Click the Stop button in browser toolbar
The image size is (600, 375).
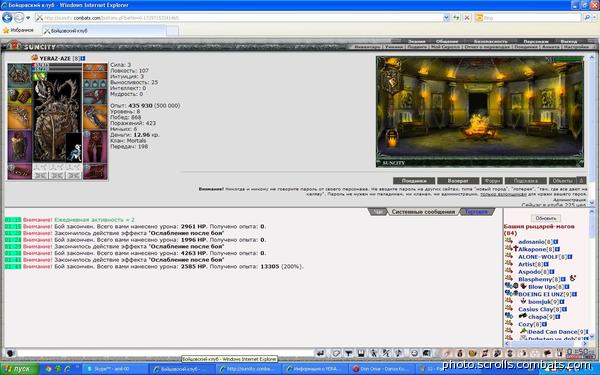(467, 18)
